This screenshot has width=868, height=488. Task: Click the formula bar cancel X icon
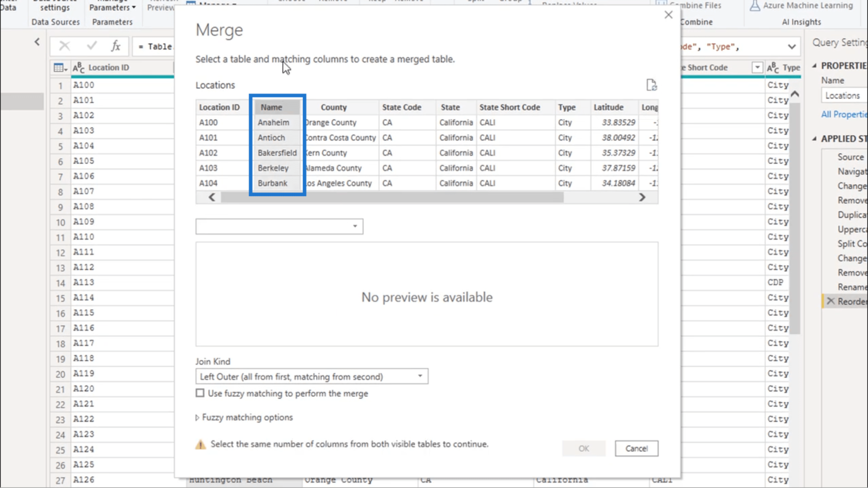tap(65, 46)
